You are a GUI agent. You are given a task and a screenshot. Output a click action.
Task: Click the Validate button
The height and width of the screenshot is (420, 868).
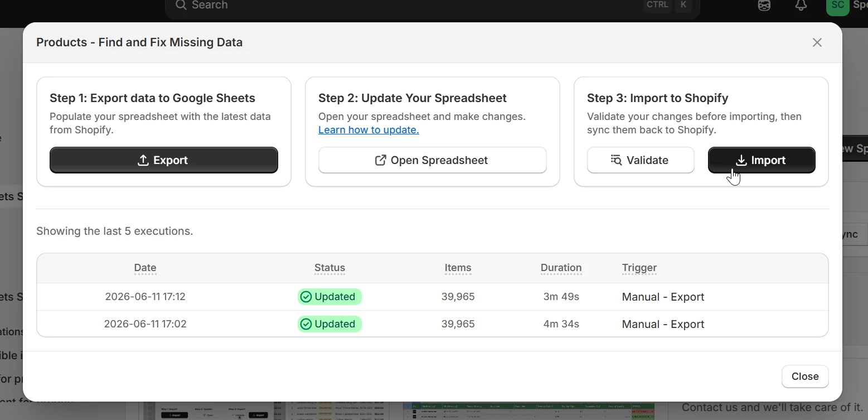pyautogui.click(x=641, y=160)
